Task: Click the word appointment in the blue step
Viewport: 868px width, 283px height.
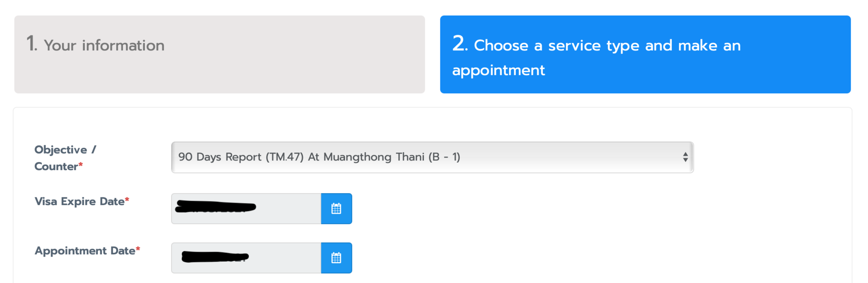Action: coord(498,70)
